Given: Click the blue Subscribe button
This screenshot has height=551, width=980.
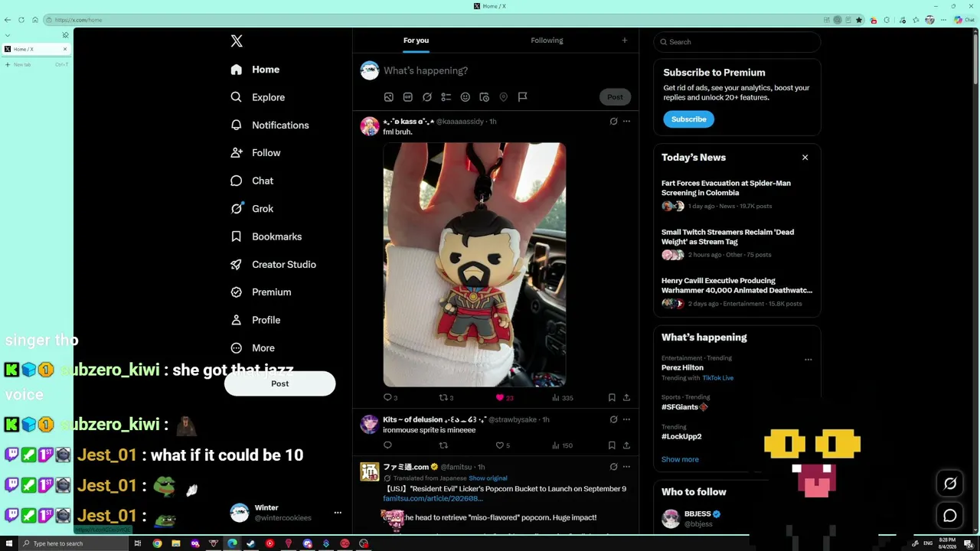Looking at the screenshot, I should click(x=689, y=119).
